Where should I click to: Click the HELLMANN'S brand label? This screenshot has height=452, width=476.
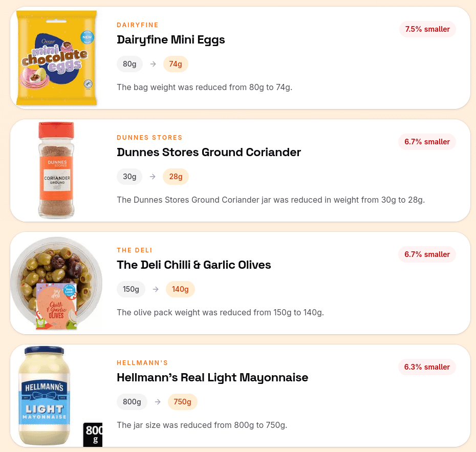tap(142, 363)
